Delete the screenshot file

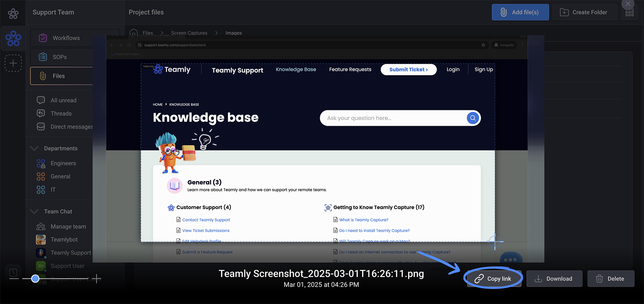tap(611, 279)
